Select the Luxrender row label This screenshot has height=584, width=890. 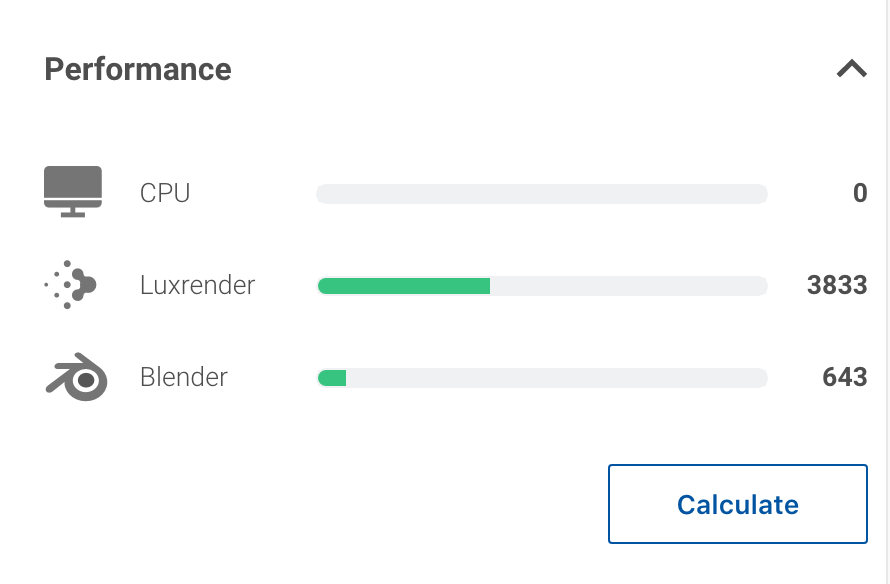(197, 284)
